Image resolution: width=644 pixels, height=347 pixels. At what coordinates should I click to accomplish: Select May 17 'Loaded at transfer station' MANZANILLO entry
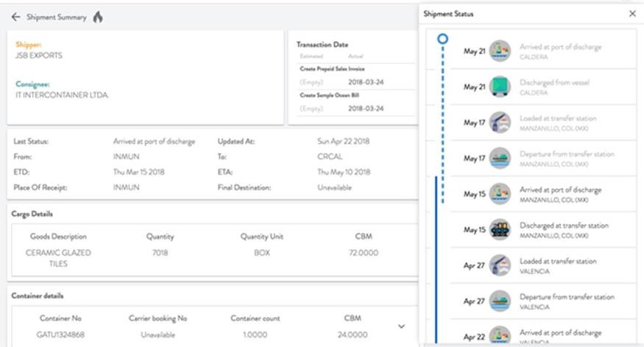coord(543,122)
